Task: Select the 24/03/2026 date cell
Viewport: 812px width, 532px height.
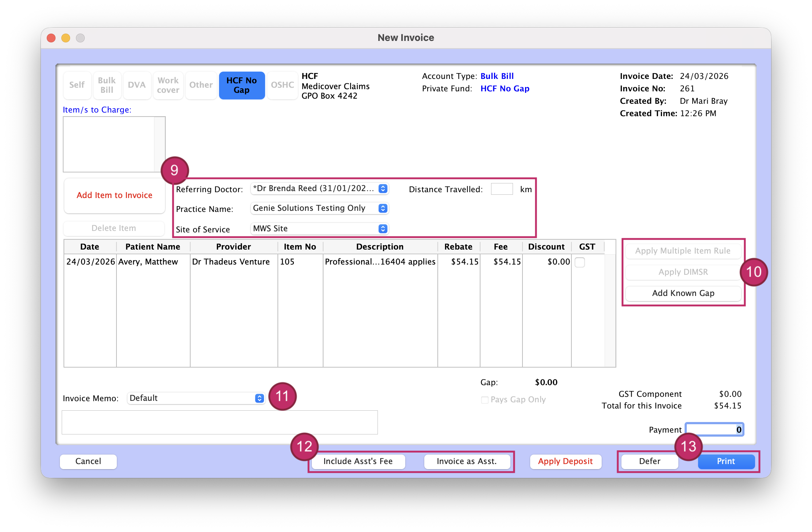Action: click(91, 262)
